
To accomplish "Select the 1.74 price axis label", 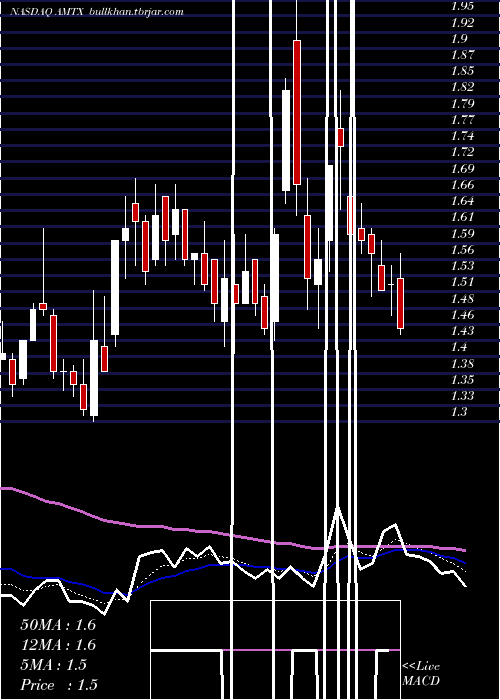I will click(462, 136).
